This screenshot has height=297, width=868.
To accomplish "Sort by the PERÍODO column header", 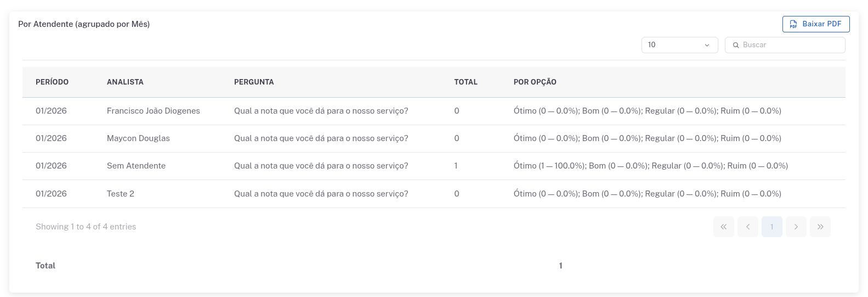I will click(52, 82).
